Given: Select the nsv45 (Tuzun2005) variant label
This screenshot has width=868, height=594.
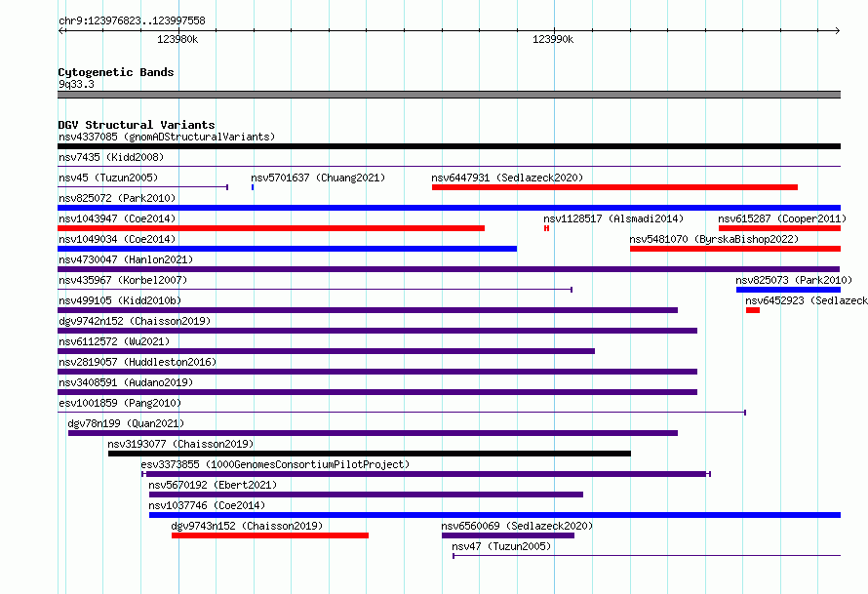Looking at the screenshot, I should pos(108,178).
